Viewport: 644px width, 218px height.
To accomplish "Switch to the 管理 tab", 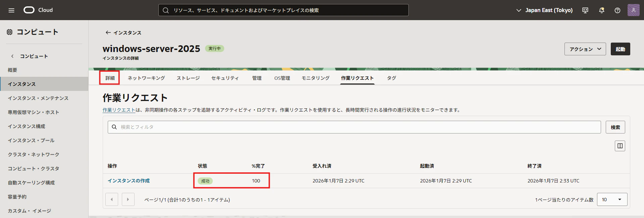I will pyautogui.click(x=257, y=78).
